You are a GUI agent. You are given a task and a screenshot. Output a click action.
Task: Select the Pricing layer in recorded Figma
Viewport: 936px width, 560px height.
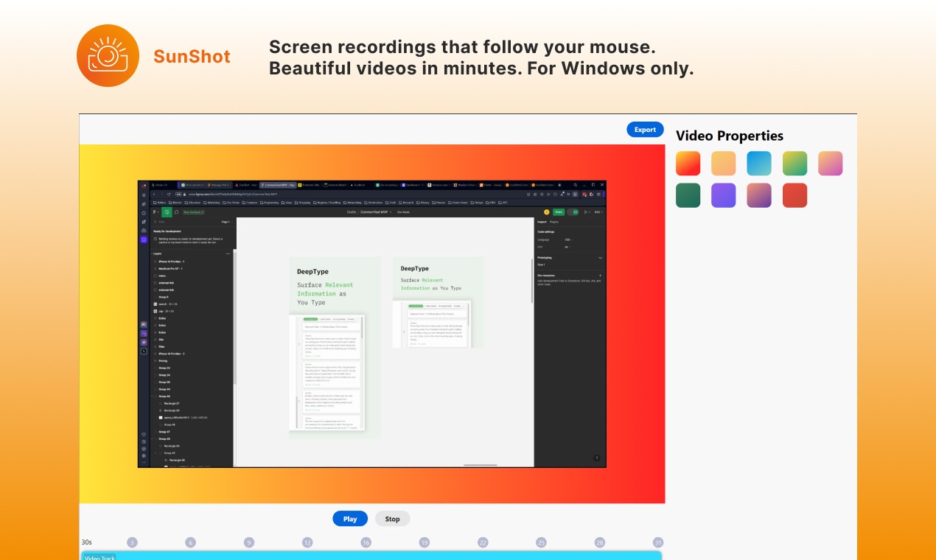point(163,361)
